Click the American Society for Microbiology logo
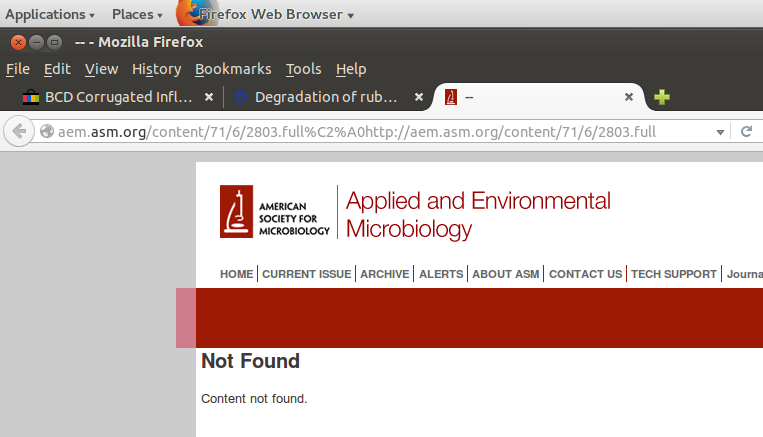763x437 pixels. (275, 212)
